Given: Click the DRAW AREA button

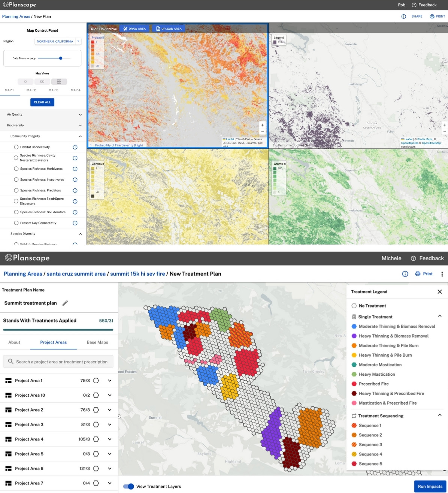Looking at the screenshot, I should pos(134,29).
